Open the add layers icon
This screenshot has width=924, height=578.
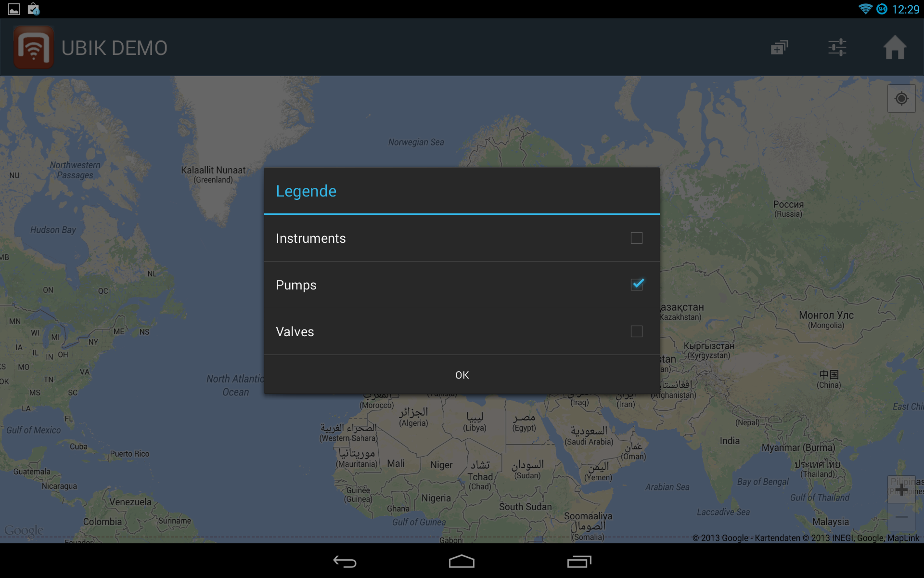(x=779, y=48)
